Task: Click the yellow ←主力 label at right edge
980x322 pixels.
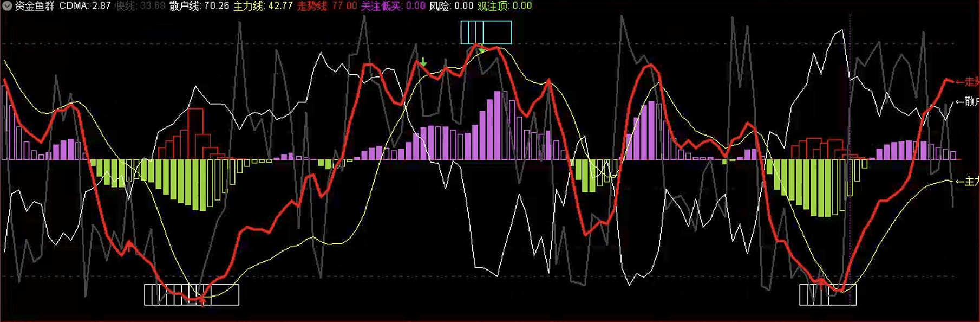Action: pyautogui.click(x=968, y=181)
